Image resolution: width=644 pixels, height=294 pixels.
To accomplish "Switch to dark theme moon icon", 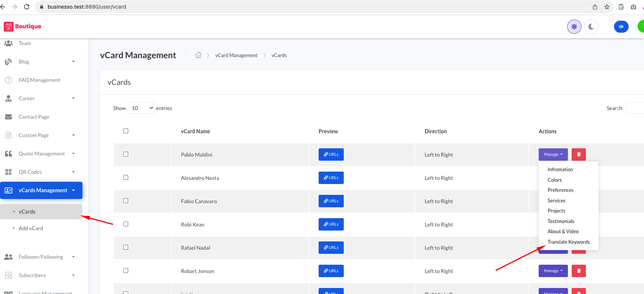I will 591,27.
